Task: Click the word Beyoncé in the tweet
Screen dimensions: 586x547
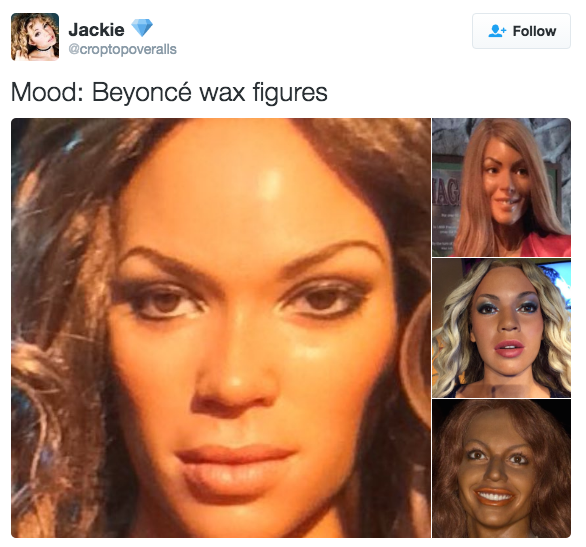Action: pyautogui.click(x=142, y=92)
